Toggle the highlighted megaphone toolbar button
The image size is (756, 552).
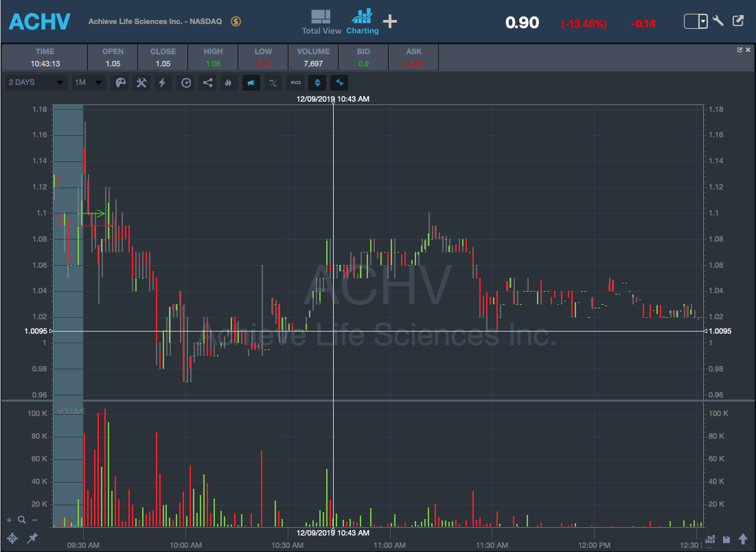pyautogui.click(x=251, y=82)
